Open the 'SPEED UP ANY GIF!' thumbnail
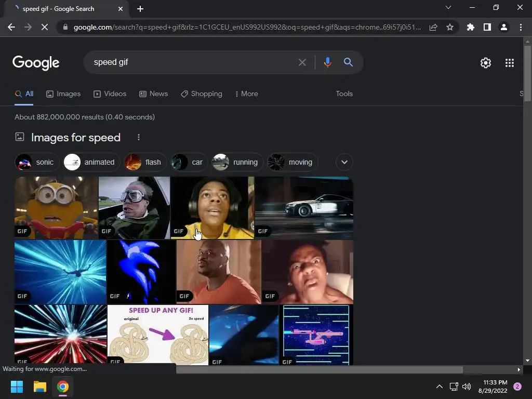 click(158, 335)
